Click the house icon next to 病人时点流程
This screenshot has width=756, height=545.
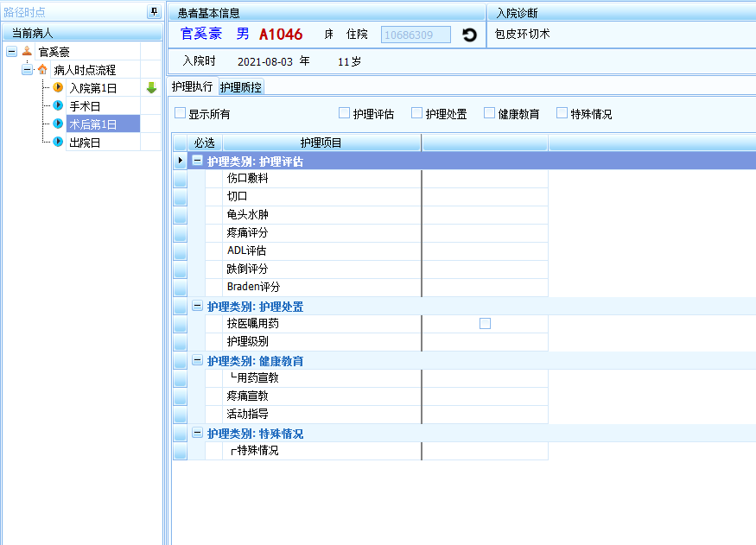(x=42, y=70)
